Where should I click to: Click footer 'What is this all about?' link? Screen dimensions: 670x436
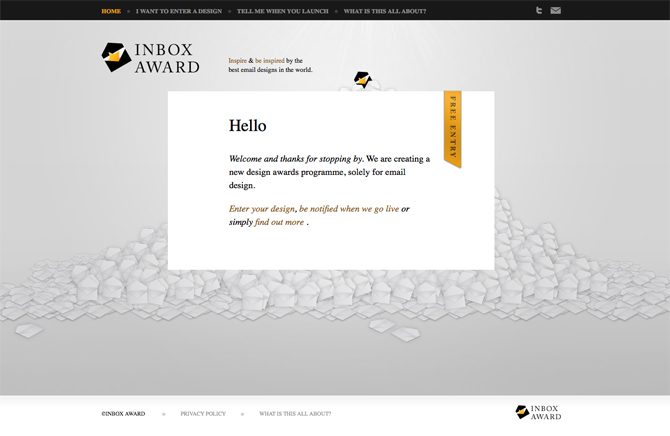click(295, 413)
